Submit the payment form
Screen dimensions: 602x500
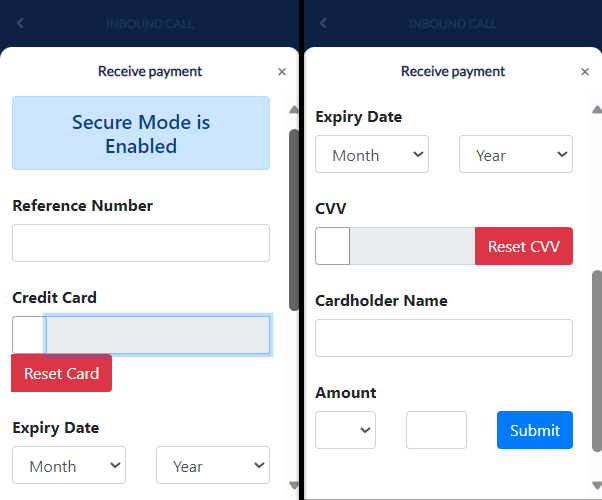tap(535, 430)
